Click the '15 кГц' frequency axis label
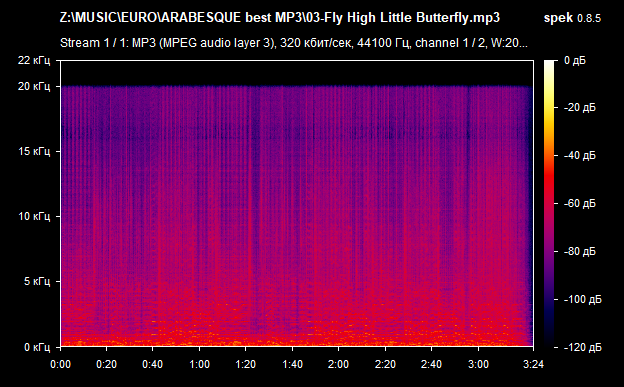This screenshot has width=624, height=387. click(34, 151)
